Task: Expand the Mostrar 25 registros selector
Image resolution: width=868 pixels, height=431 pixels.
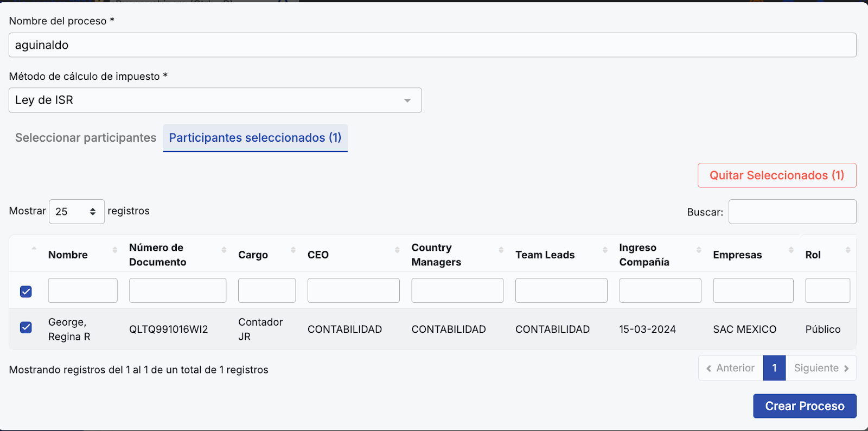Action: (76, 212)
